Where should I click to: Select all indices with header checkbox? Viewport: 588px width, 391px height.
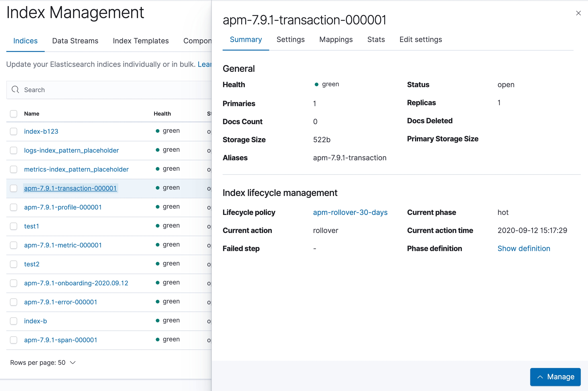[14, 114]
